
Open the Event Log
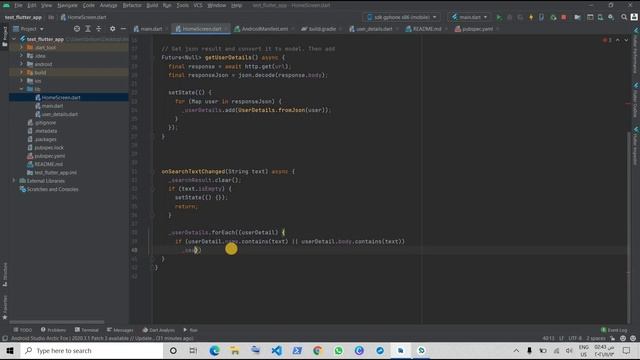click(x=614, y=330)
